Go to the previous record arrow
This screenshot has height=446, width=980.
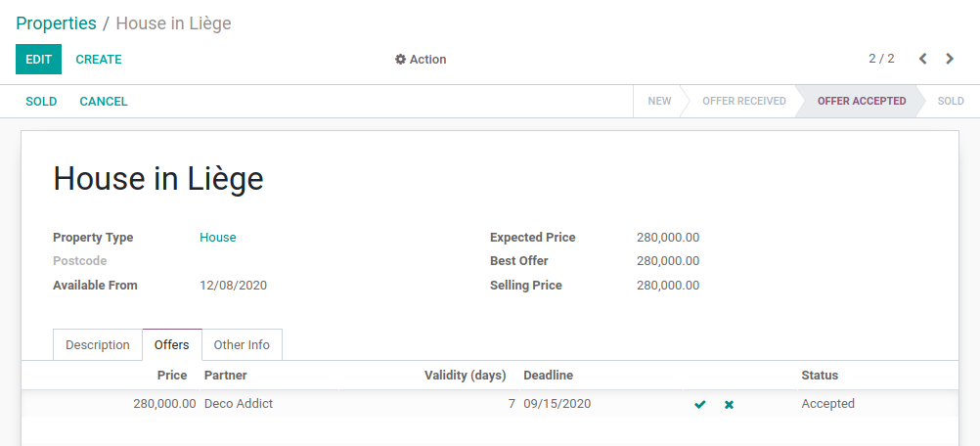pos(922,59)
